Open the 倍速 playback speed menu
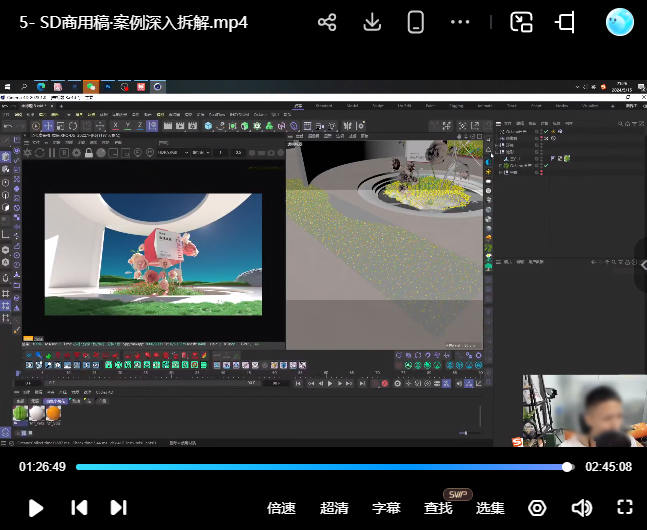The width and height of the screenshot is (647, 530). pos(281,508)
